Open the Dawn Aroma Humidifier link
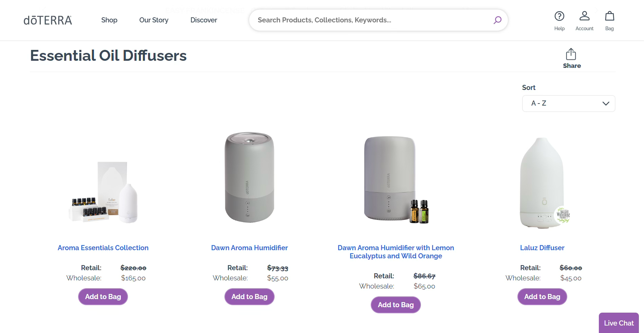The height and width of the screenshot is (333, 644). [249, 248]
